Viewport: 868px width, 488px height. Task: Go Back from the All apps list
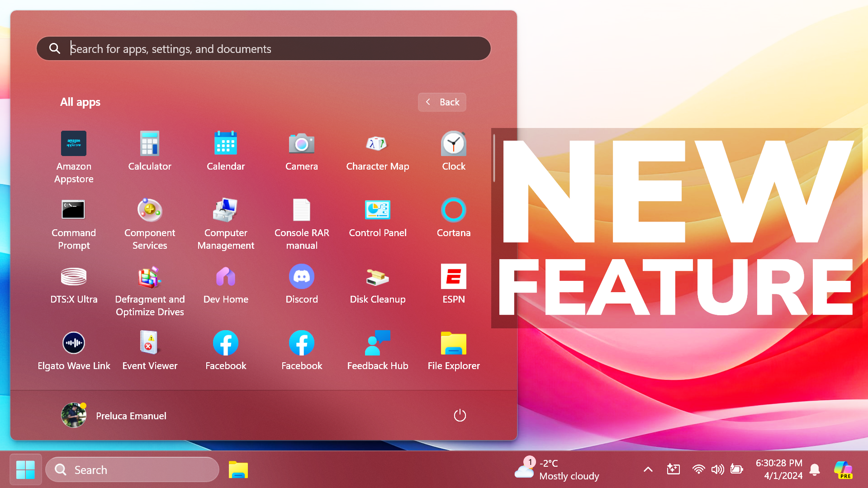(441, 102)
